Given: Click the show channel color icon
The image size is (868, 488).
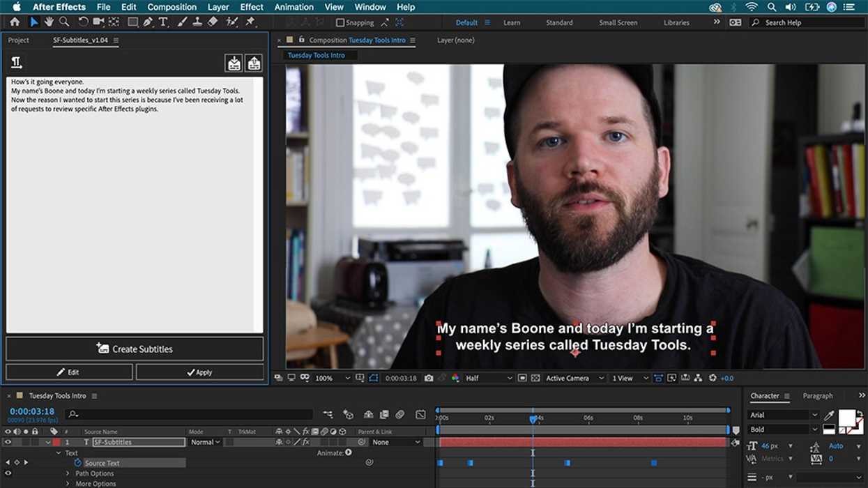Looking at the screenshot, I should [455, 378].
